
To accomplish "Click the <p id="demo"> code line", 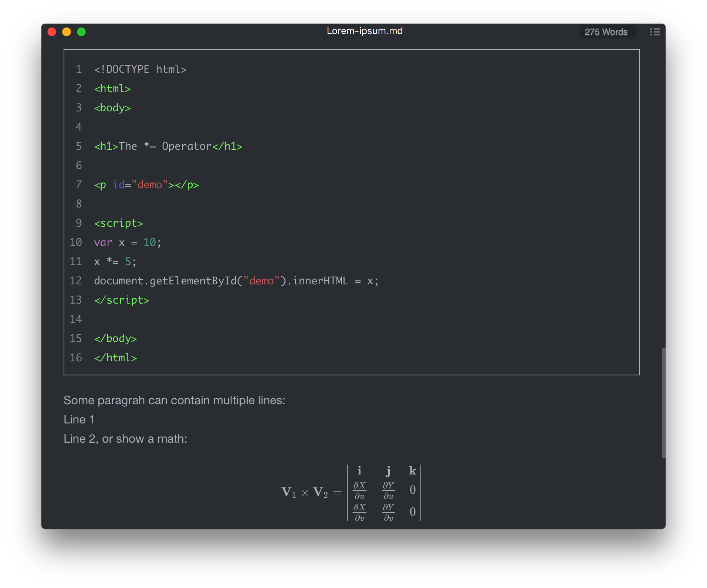I will click(x=146, y=185).
